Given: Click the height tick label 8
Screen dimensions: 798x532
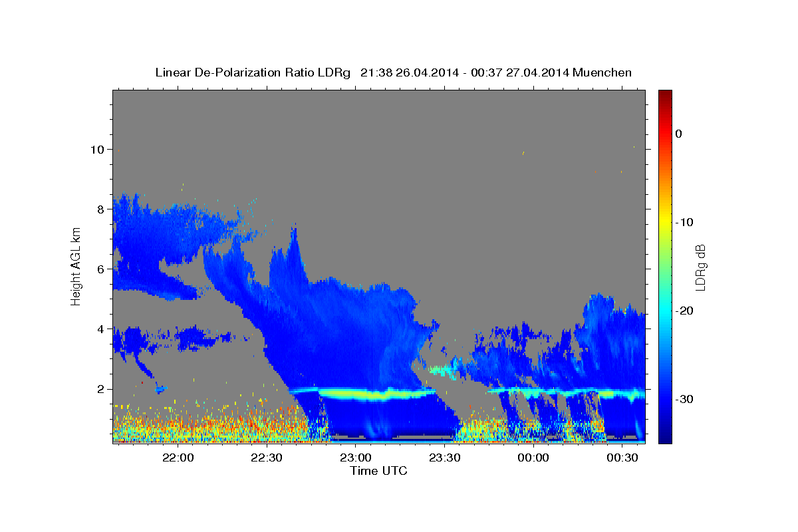Looking at the screenshot, I should click(x=101, y=209).
